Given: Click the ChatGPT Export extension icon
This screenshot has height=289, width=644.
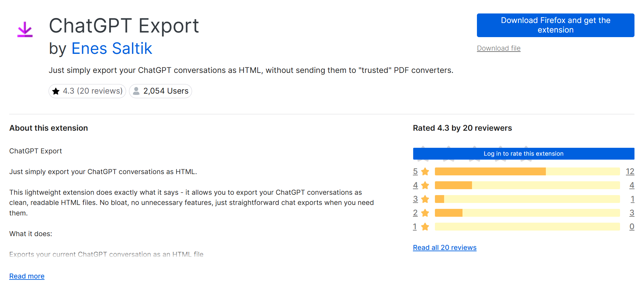Looking at the screenshot, I should (25, 29).
